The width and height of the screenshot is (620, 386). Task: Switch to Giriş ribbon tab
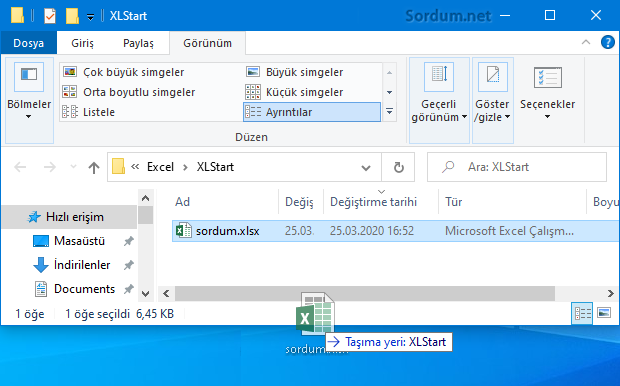(x=82, y=43)
